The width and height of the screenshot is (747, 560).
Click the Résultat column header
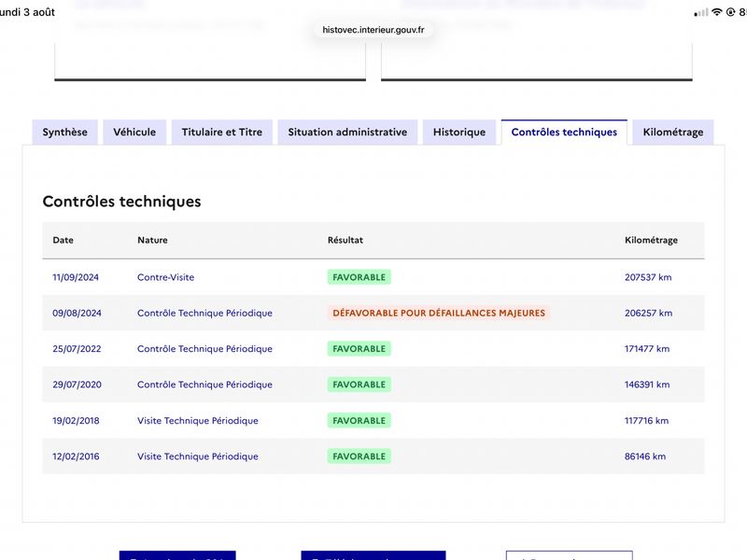tap(345, 240)
